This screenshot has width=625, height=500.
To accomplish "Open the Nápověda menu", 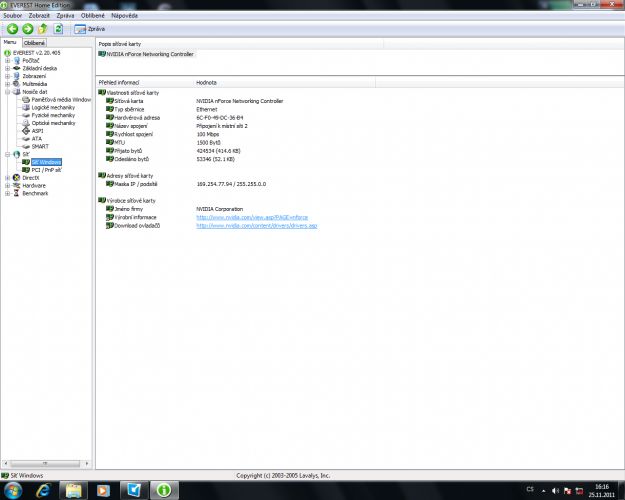I will [124, 16].
